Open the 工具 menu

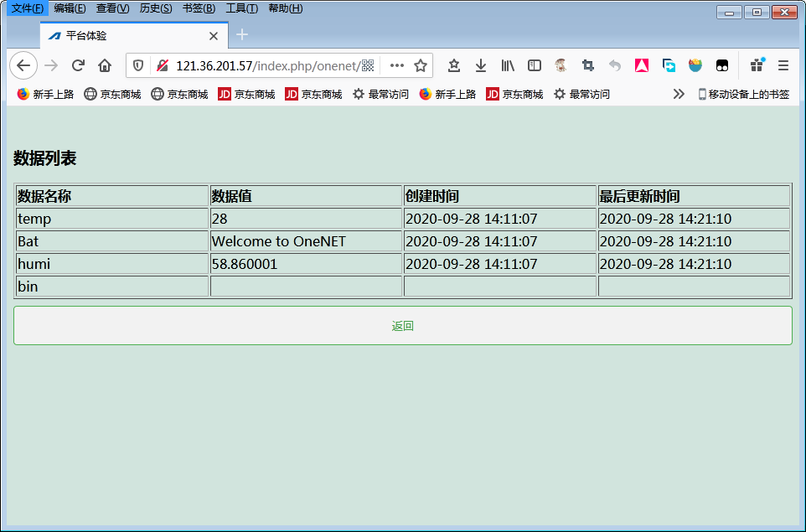241,8
